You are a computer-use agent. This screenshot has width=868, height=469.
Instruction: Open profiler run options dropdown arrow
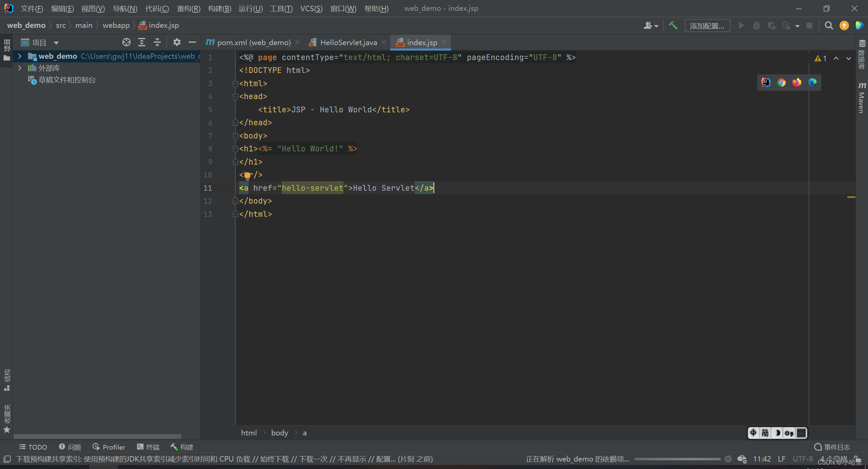point(797,26)
